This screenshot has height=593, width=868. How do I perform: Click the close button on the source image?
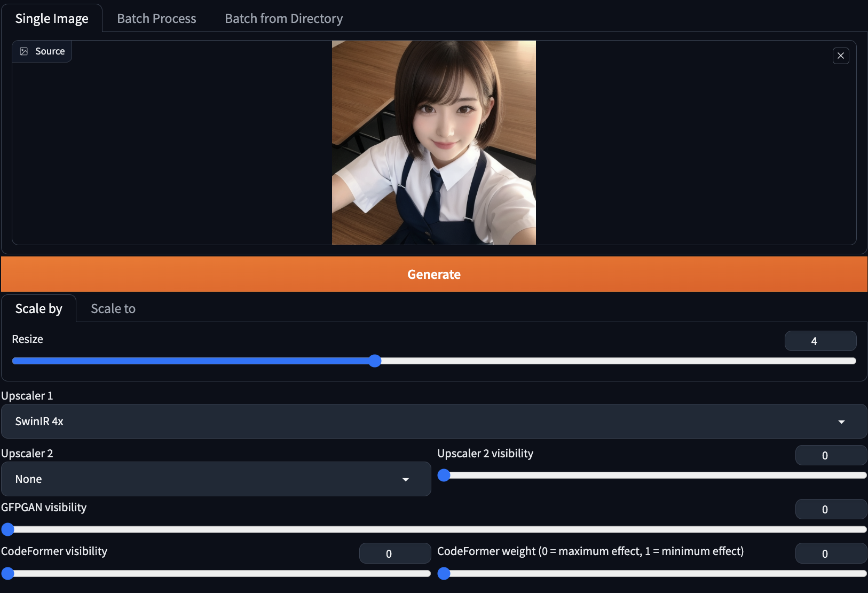click(x=840, y=56)
